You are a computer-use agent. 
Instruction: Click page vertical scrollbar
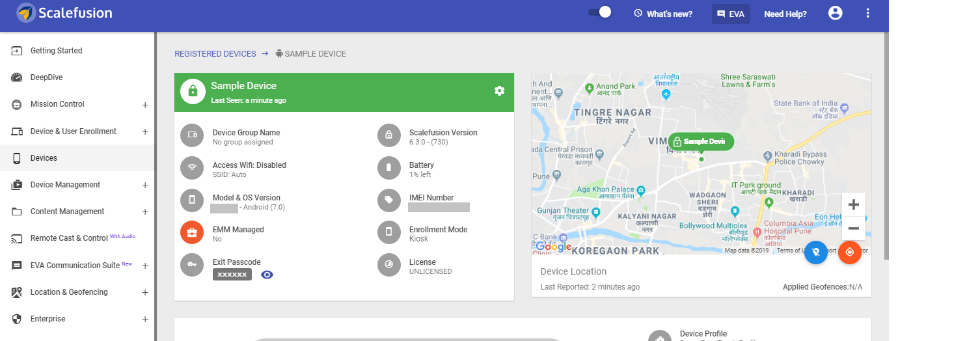(886, 146)
